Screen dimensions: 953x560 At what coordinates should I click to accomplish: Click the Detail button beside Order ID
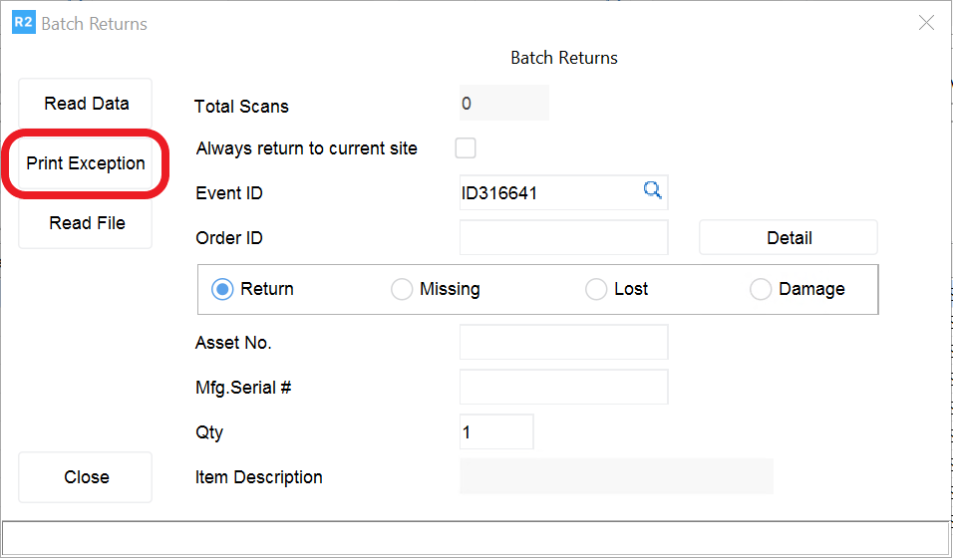[789, 238]
